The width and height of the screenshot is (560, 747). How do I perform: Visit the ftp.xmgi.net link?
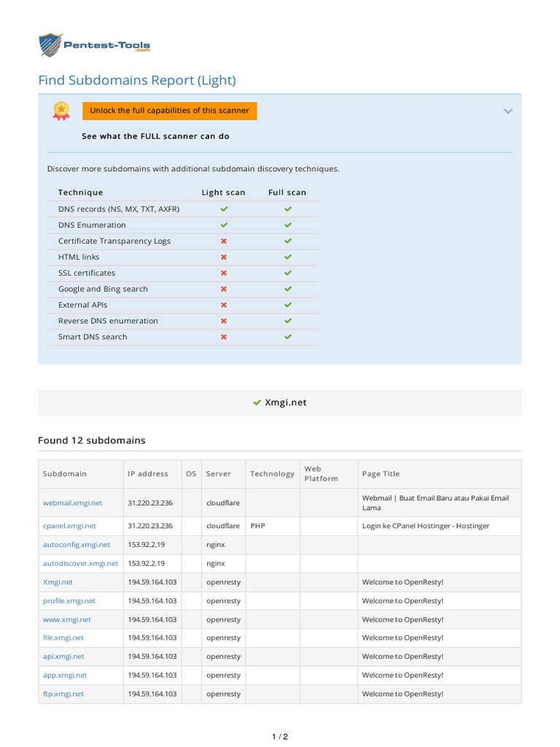pyautogui.click(x=63, y=694)
